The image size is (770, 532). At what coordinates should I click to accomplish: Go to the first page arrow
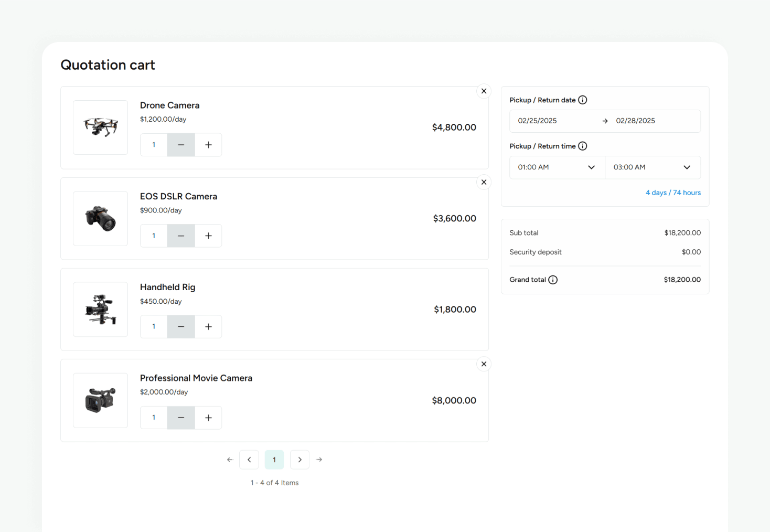[230, 460]
